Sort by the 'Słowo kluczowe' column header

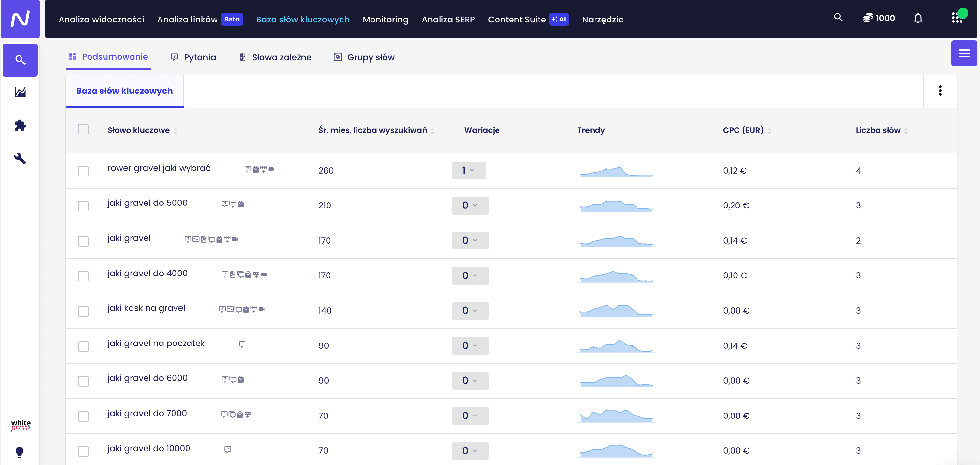(142, 130)
